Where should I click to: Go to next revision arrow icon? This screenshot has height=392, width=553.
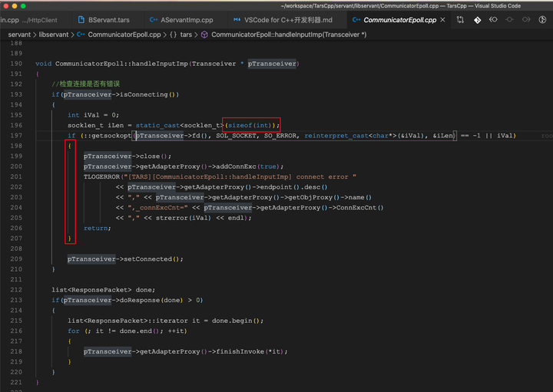click(526, 20)
